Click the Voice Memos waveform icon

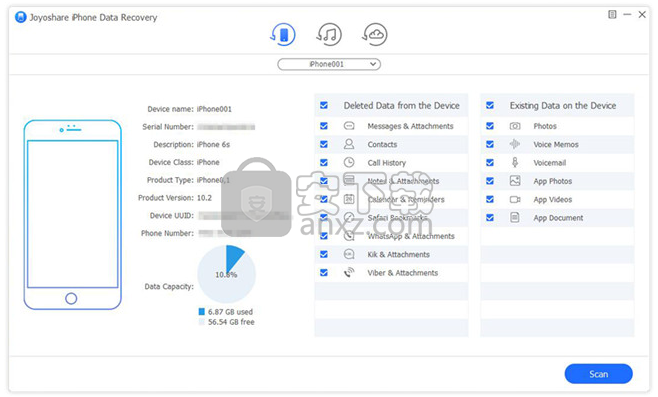coord(515,144)
